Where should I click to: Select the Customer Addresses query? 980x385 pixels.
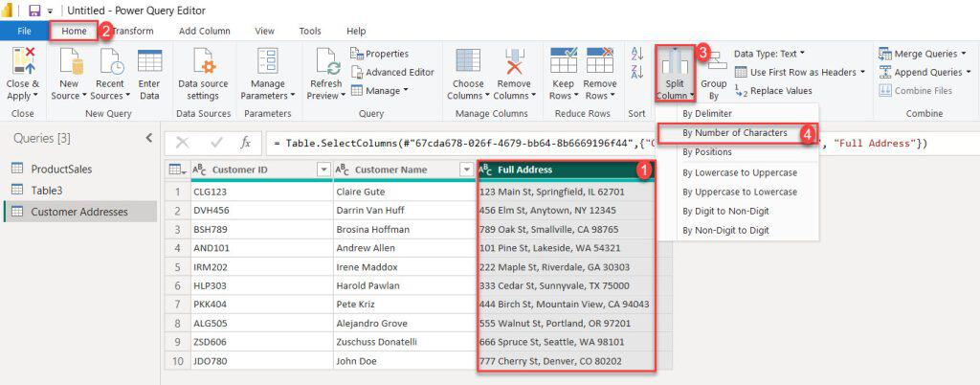coord(79,212)
